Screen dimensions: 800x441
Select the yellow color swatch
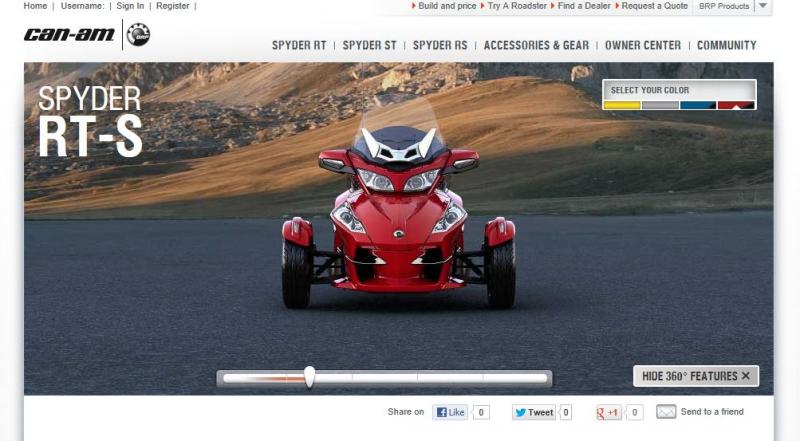click(622, 105)
